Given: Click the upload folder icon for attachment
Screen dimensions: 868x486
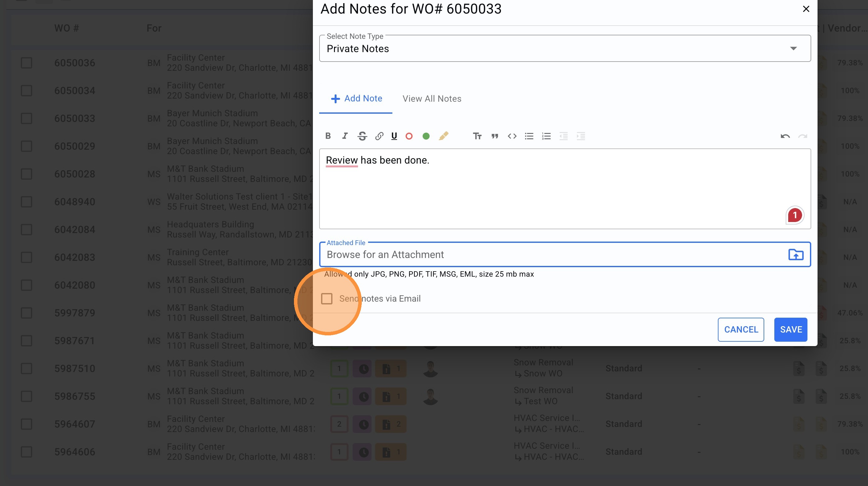Looking at the screenshot, I should tap(796, 255).
